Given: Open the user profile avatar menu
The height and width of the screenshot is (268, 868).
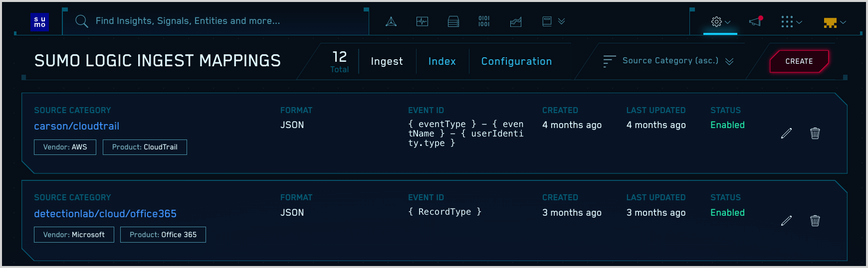Looking at the screenshot, I should (835, 22).
